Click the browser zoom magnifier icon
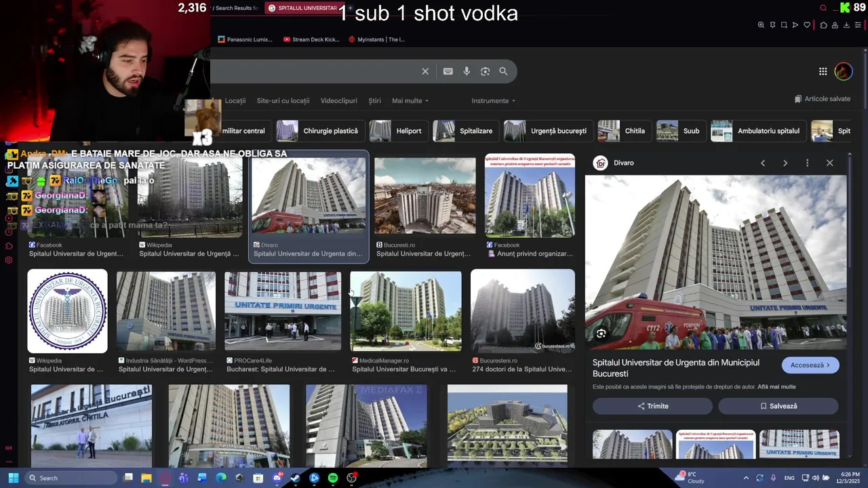 [x=761, y=25]
